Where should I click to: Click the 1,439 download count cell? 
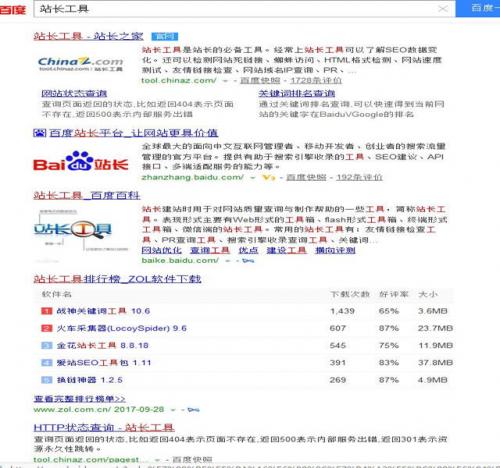[342, 311]
